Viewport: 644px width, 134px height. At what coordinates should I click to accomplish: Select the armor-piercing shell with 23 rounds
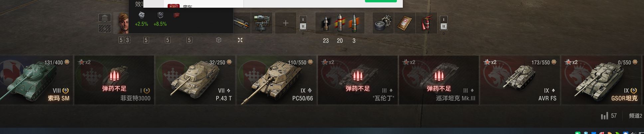coord(326,23)
